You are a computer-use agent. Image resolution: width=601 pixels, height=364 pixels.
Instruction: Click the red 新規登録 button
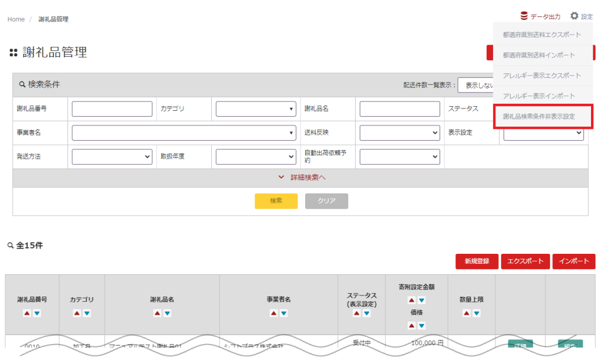click(477, 261)
